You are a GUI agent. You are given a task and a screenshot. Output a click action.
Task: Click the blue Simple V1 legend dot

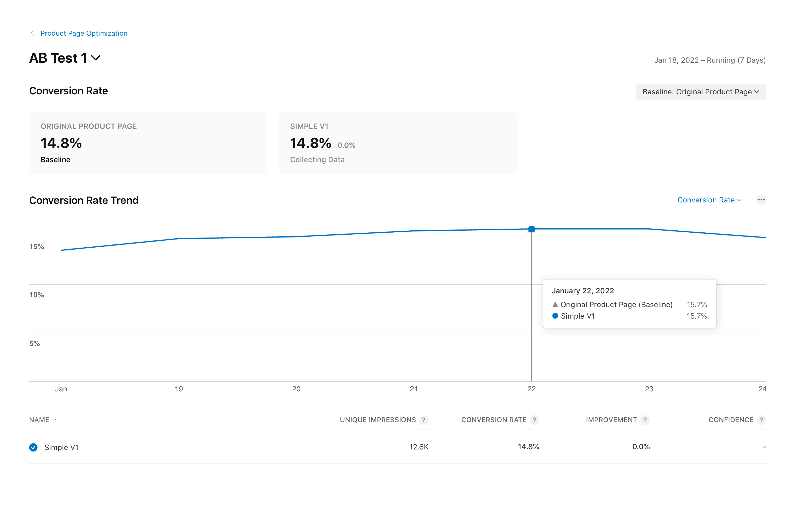coord(555,316)
